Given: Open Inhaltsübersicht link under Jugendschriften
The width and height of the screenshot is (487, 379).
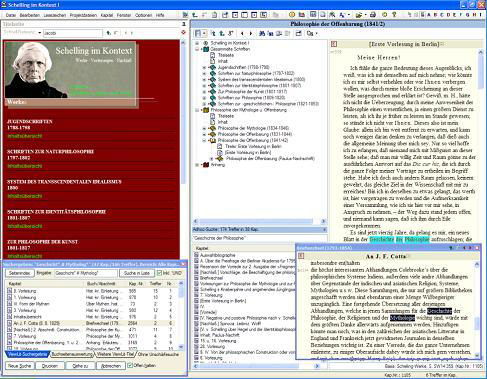Looking at the screenshot, I should pyautogui.click(x=25, y=136).
